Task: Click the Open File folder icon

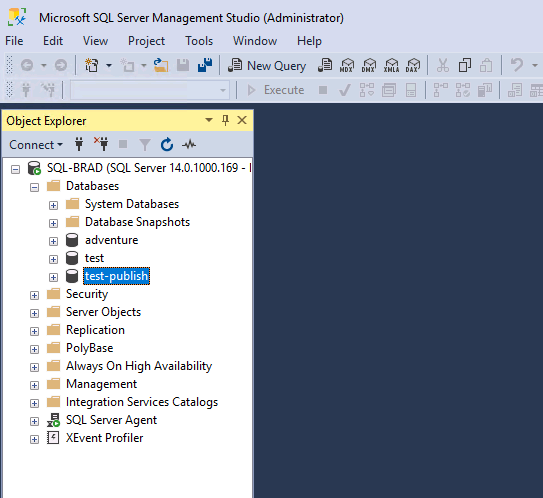Action: coord(161,65)
